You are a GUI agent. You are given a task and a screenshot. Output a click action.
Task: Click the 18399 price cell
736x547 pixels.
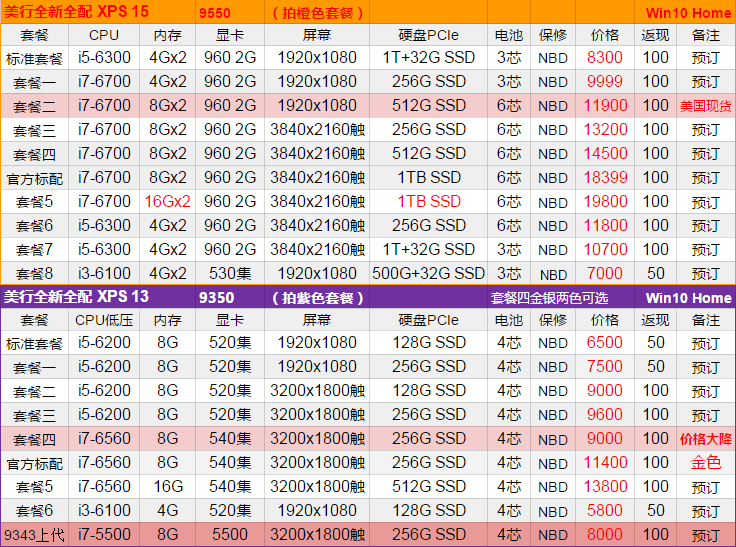point(605,177)
